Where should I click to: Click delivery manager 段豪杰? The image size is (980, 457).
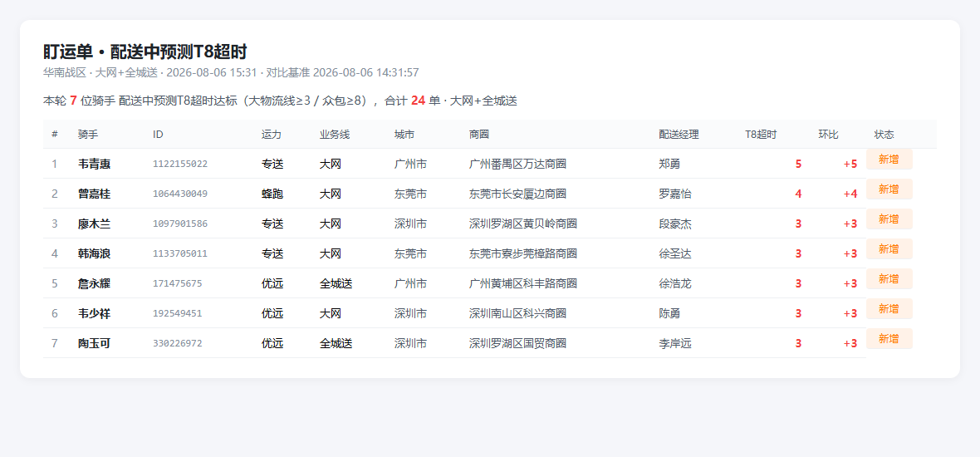675,224
